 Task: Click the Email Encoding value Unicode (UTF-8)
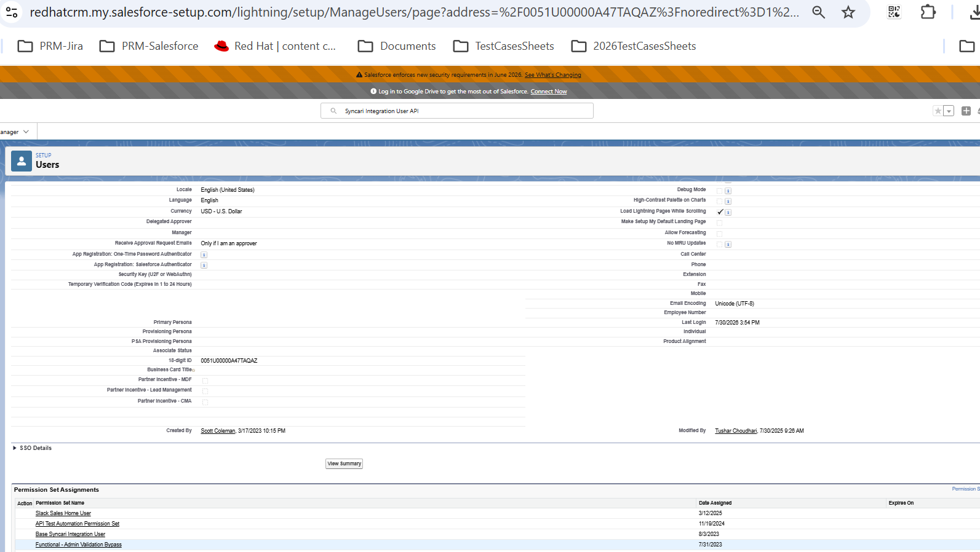(735, 304)
